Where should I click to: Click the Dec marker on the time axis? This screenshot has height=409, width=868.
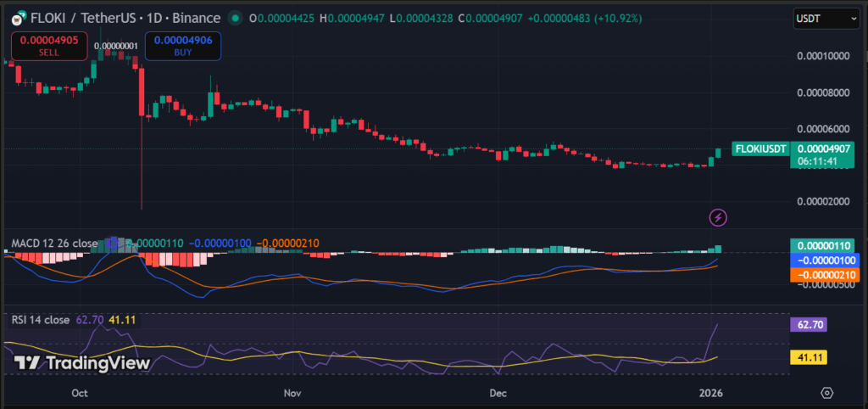pos(498,394)
